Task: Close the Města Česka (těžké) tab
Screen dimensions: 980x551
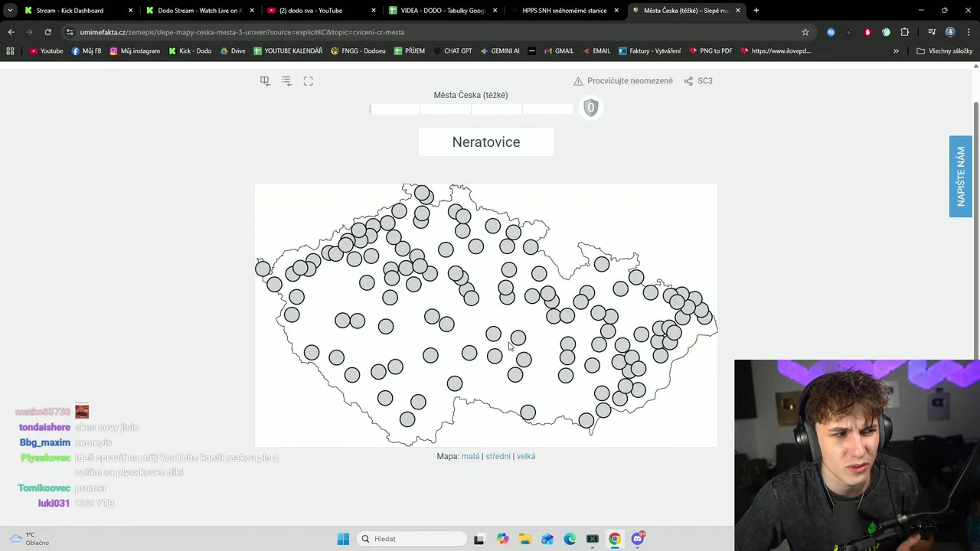Action: pyautogui.click(x=738, y=11)
